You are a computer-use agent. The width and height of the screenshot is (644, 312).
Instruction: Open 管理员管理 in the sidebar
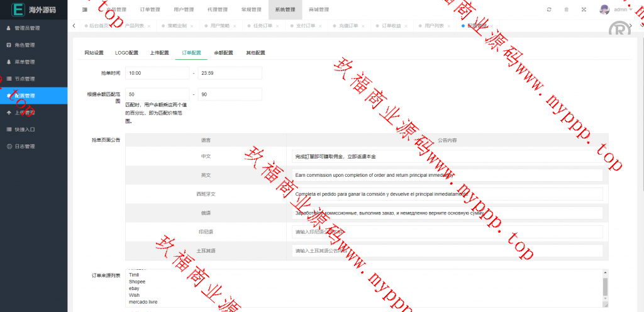pos(27,28)
